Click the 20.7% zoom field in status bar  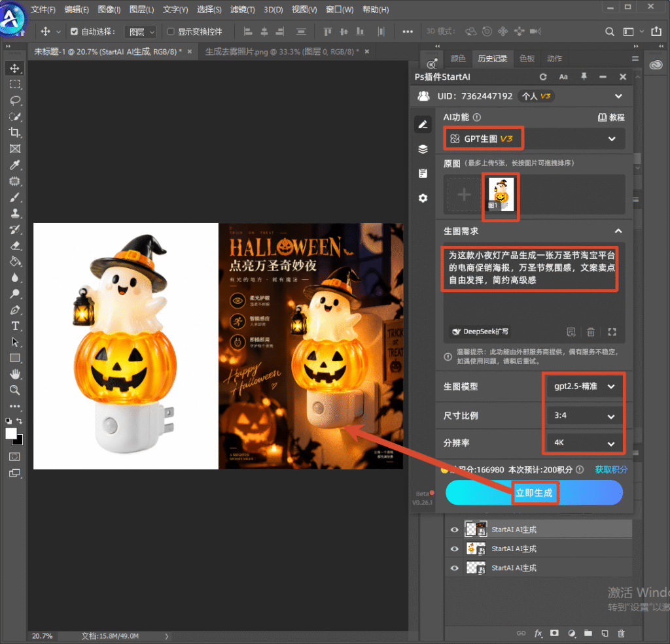tap(43, 636)
